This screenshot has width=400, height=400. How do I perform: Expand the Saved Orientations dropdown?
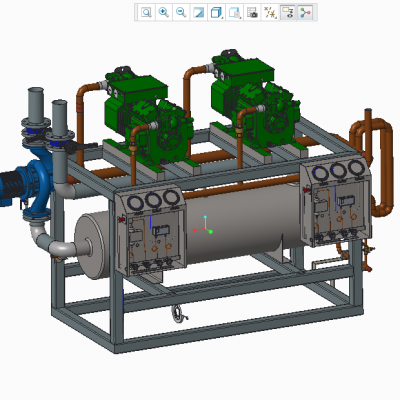(235, 13)
